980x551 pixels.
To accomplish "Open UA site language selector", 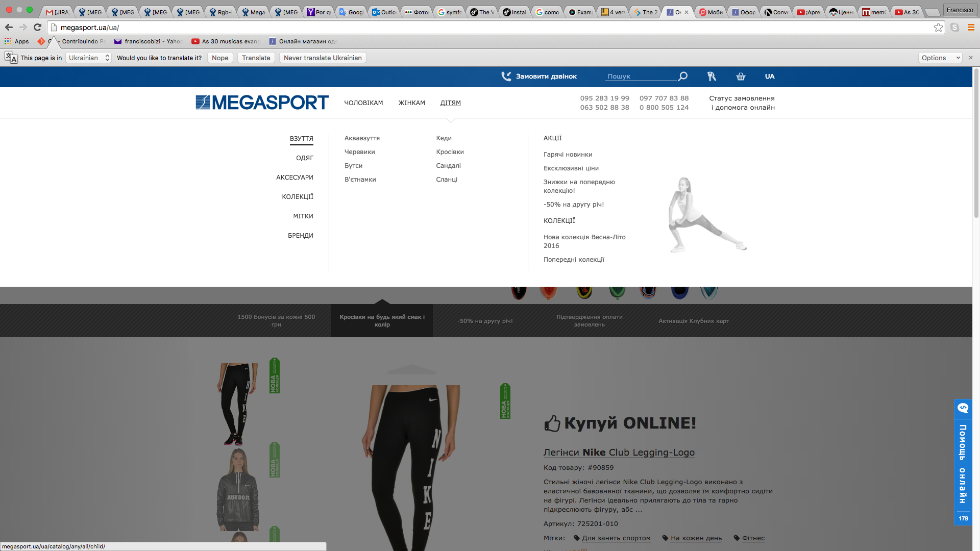I will [x=770, y=77].
